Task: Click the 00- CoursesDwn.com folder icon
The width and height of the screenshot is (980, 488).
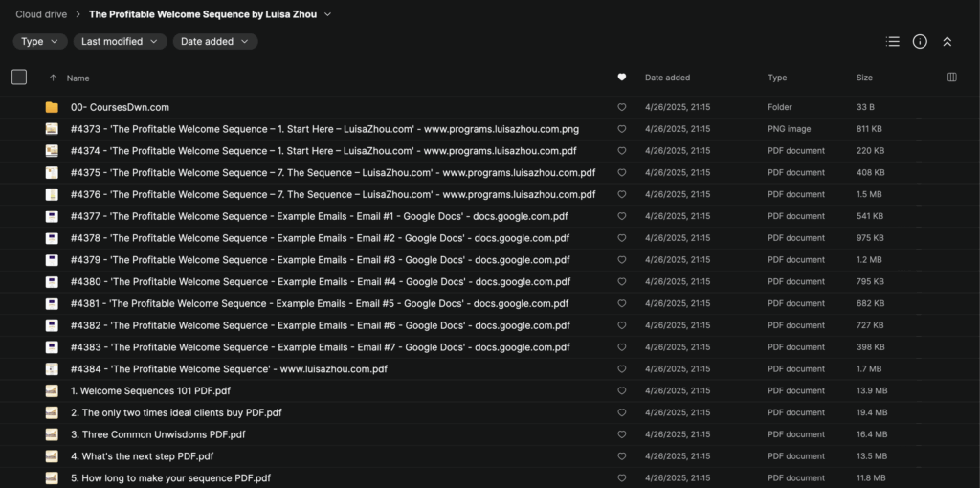Action: 52,107
